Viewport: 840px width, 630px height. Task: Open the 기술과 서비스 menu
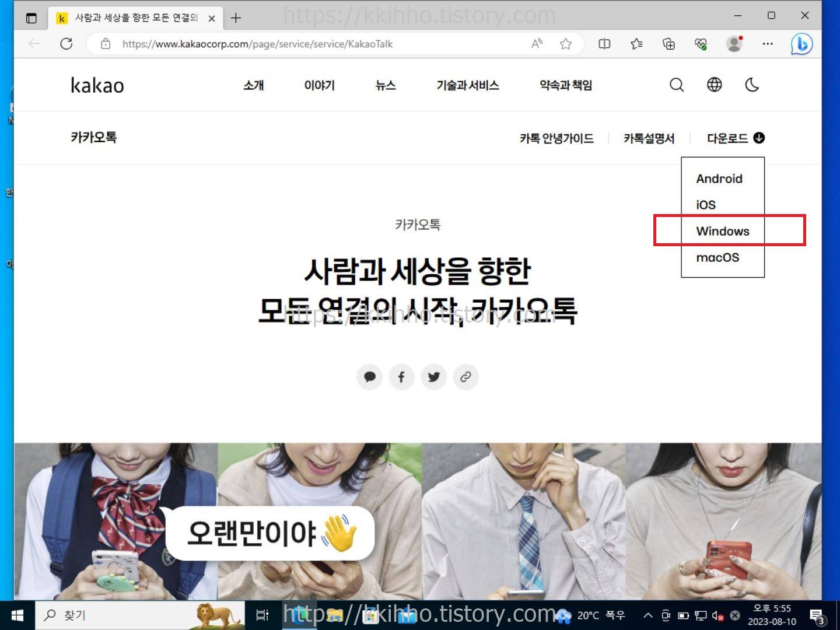pos(468,85)
